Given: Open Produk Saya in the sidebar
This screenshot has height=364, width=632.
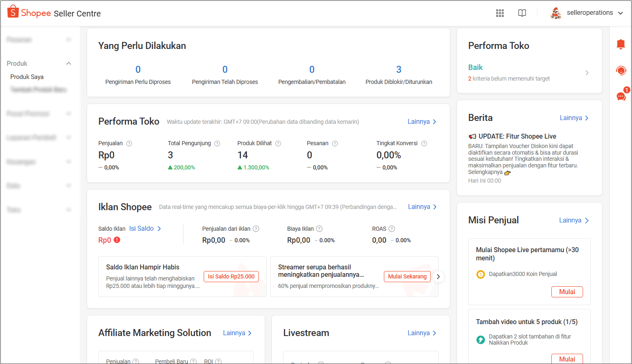Looking at the screenshot, I should pyautogui.click(x=27, y=77).
